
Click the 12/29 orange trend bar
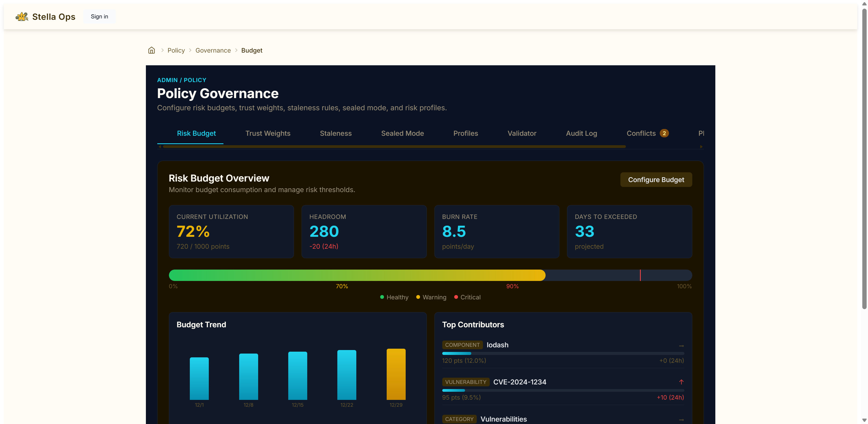point(396,374)
